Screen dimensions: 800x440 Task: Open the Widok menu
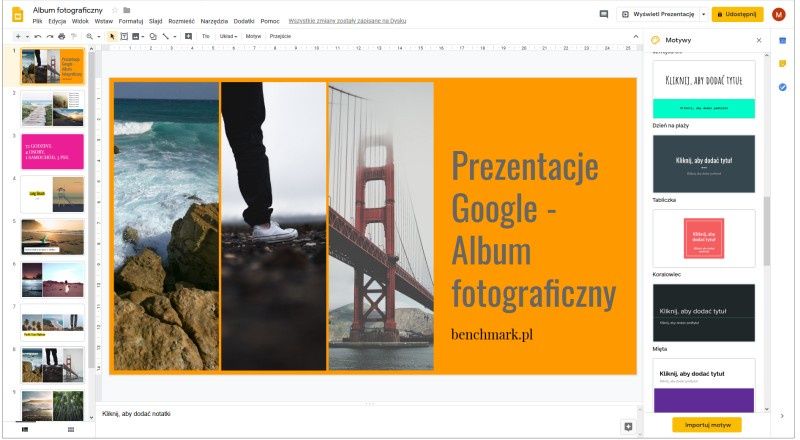coord(80,21)
